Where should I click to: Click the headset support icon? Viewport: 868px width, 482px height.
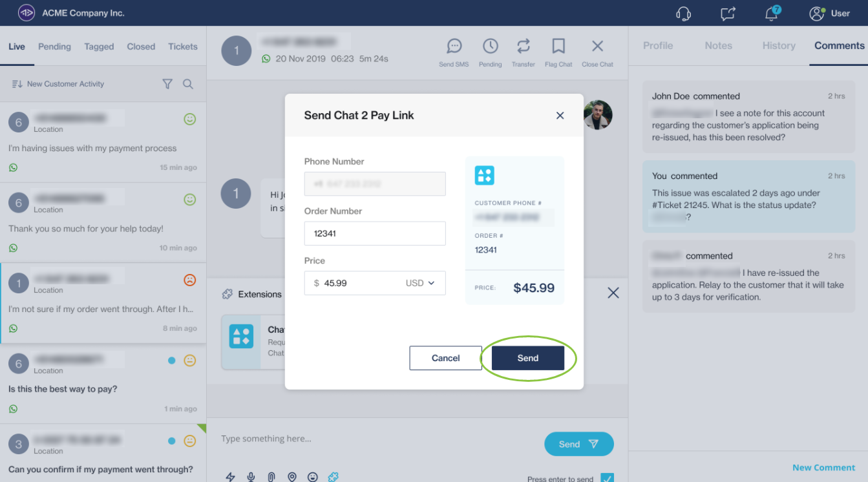click(683, 14)
